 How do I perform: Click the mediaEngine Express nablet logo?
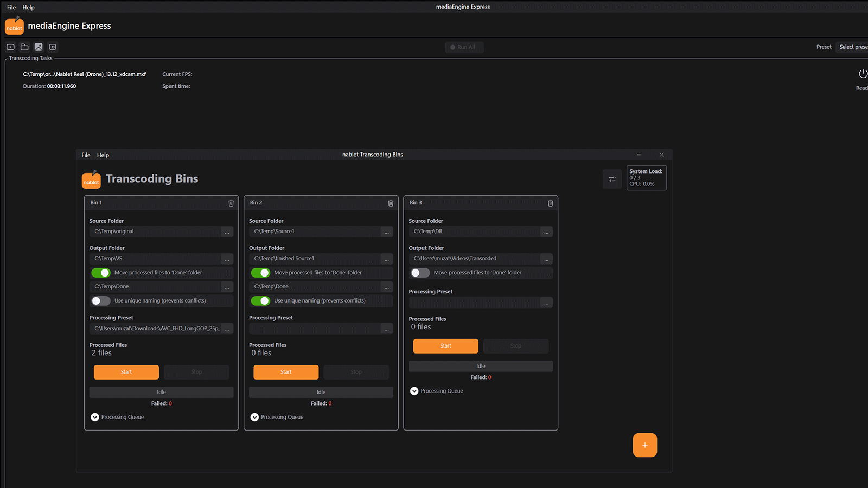pos(14,25)
